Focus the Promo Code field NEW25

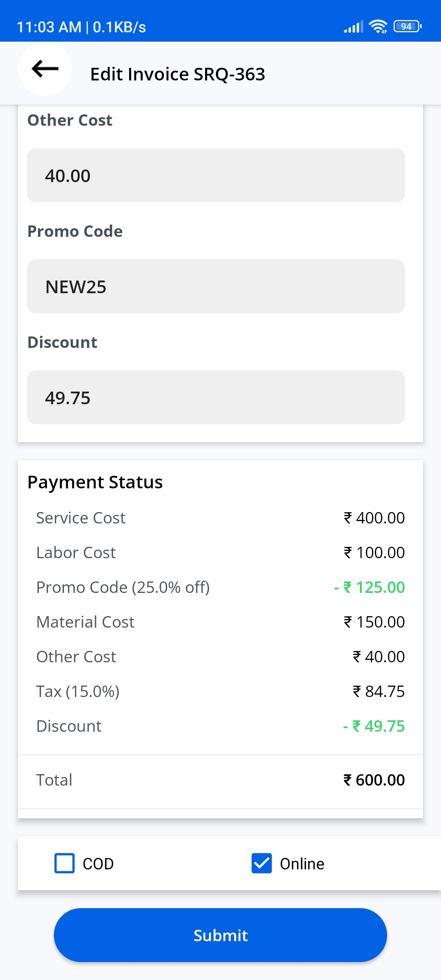coord(216,286)
